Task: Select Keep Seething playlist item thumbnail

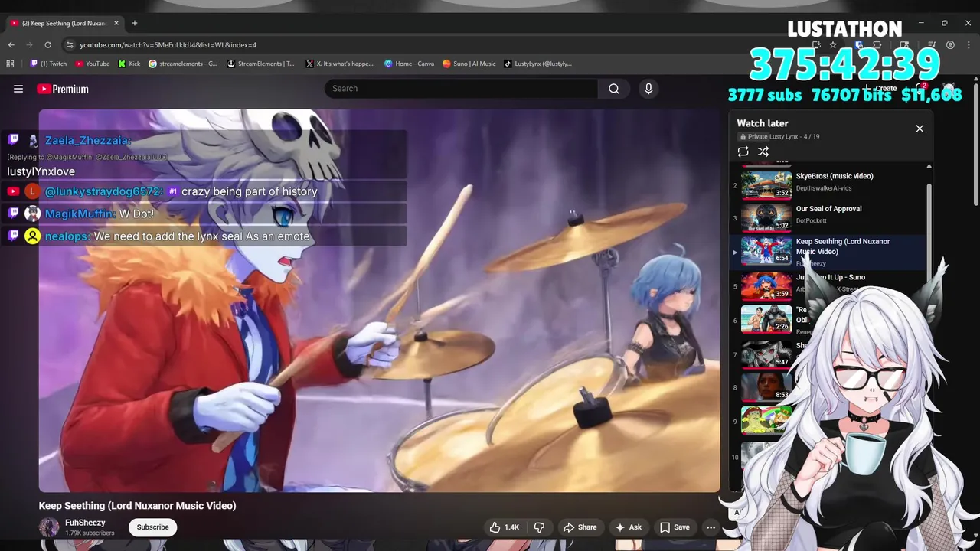Action: 766,251
